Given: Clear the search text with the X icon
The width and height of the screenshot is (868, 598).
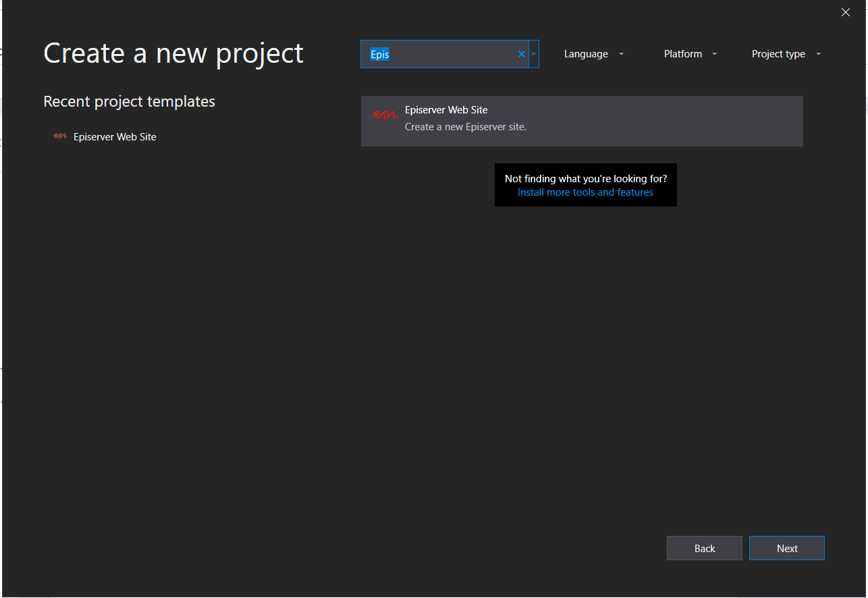Looking at the screenshot, I should [x=521, y=54].
